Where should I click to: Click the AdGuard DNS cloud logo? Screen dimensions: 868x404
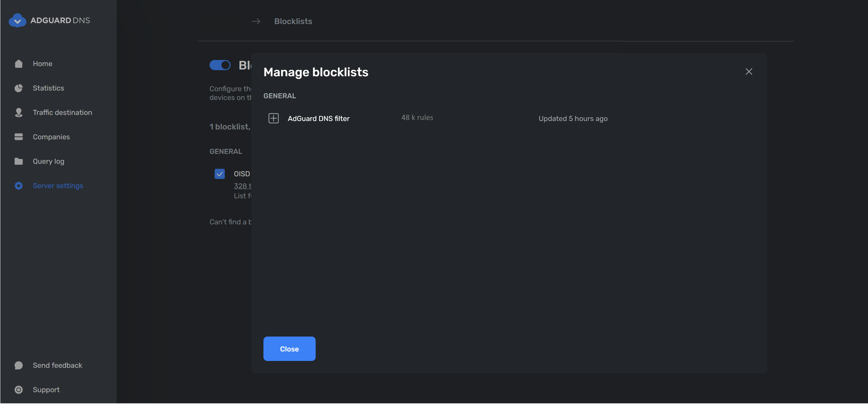coord(18,20)
